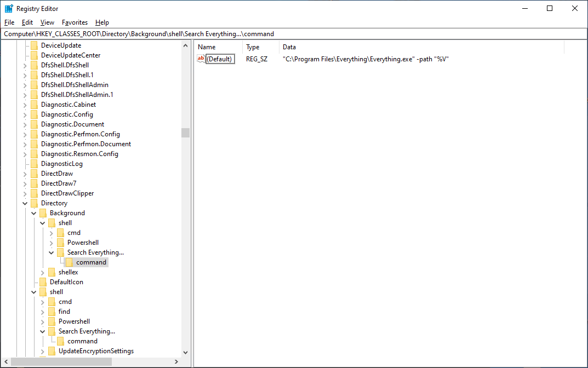Viewport: 588px width, 368px height.
Task: Open the View menu
Action: (47, 22)
